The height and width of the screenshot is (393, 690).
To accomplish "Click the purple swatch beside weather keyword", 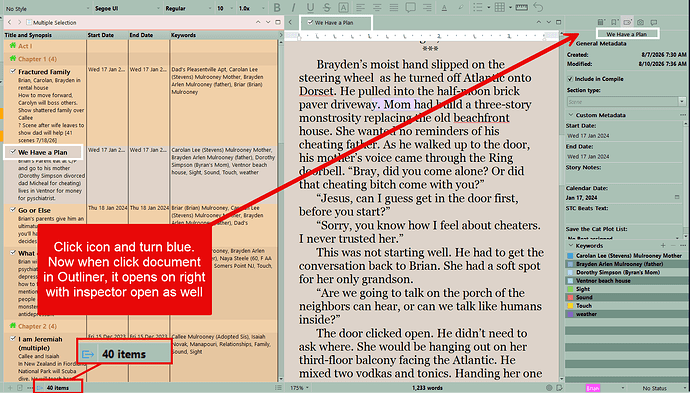I will point(570,314).
